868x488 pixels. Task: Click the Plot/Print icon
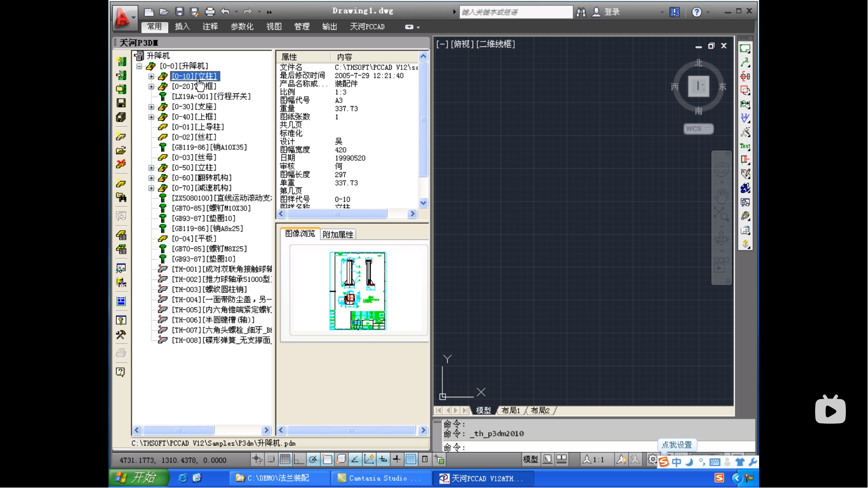click(210, 12)
